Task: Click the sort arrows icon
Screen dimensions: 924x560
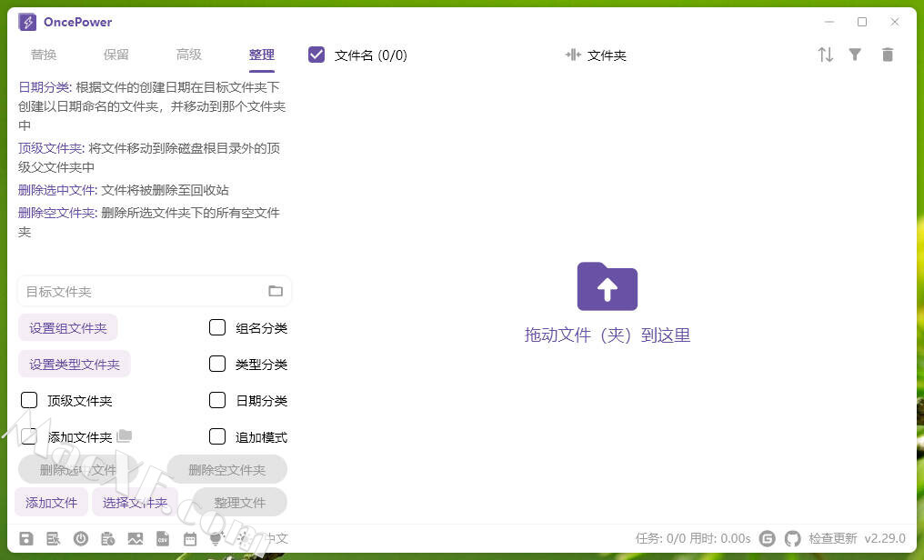Action: click(825, 55)
